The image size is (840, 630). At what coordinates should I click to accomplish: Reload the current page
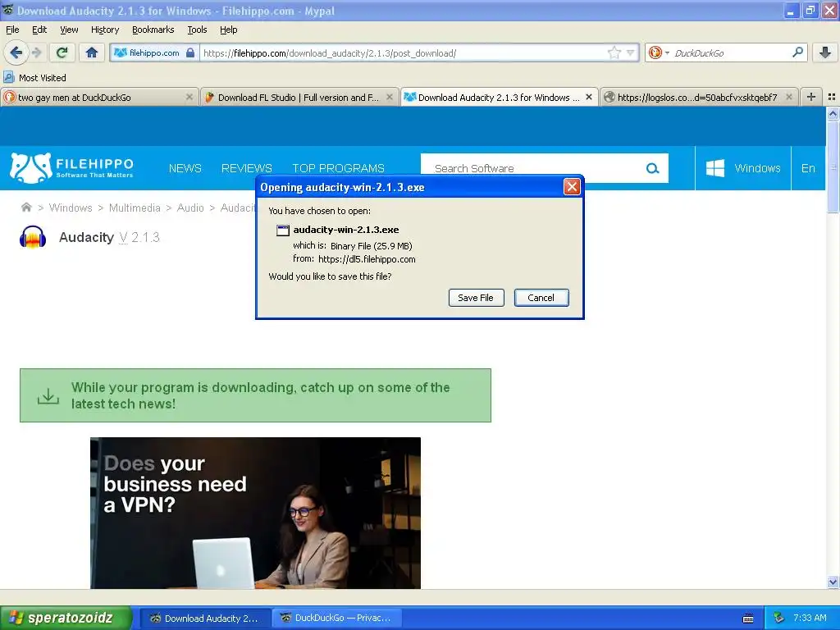(62, 52)
